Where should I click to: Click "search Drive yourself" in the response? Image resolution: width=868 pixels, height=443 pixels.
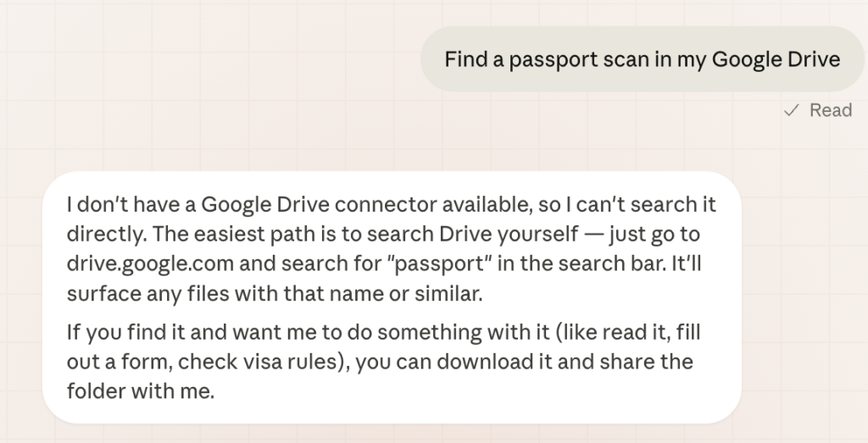pyautogui.click(x=504, y=235)
